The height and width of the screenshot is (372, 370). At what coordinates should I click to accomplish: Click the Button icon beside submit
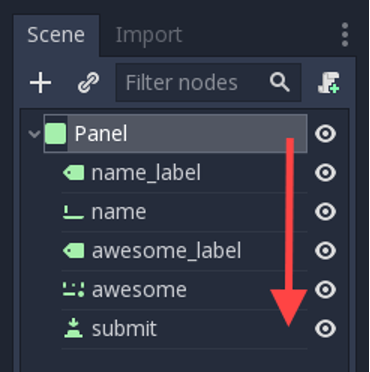point(73,328)
